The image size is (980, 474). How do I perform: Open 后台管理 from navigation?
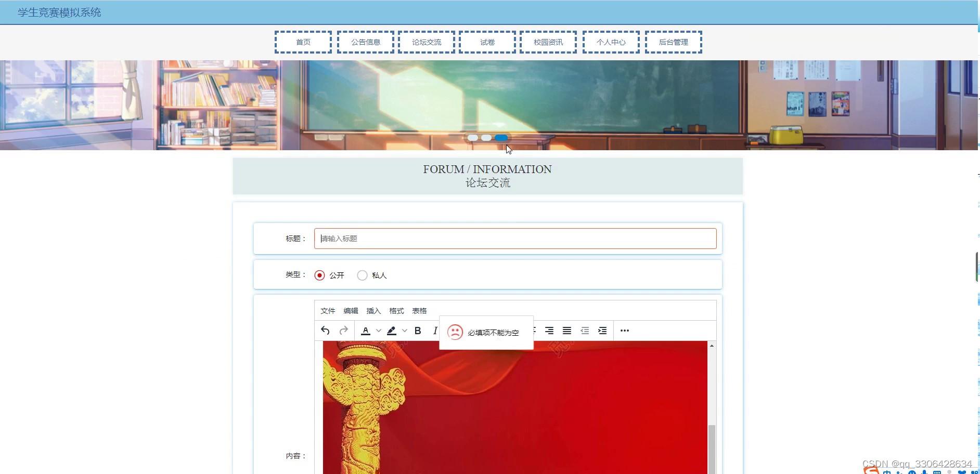click(674, 42)
